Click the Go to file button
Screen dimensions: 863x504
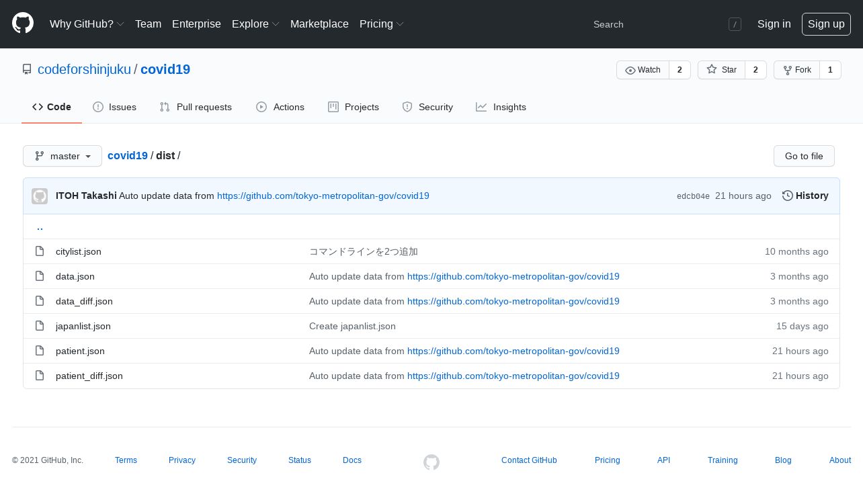point(804,156)
